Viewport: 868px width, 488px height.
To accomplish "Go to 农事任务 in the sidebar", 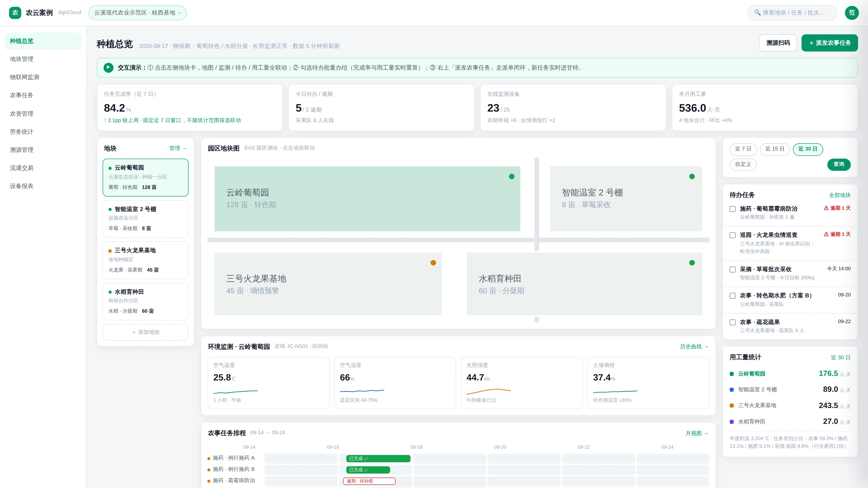I will click(43, 96).
